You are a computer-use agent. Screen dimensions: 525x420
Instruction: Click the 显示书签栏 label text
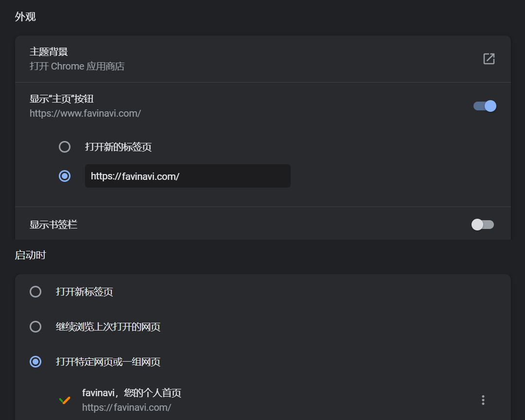tap(53, 225)
